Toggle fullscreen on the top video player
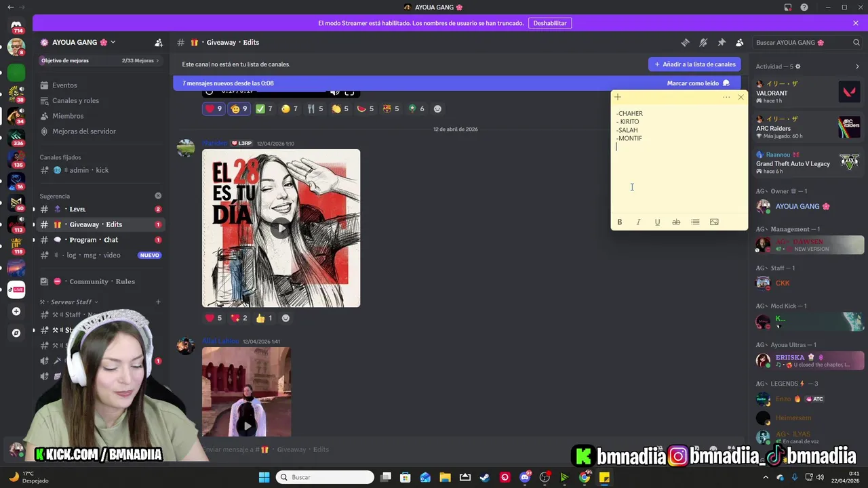The image size is (868, 488). pyautogui.click(x=349, y=92)
